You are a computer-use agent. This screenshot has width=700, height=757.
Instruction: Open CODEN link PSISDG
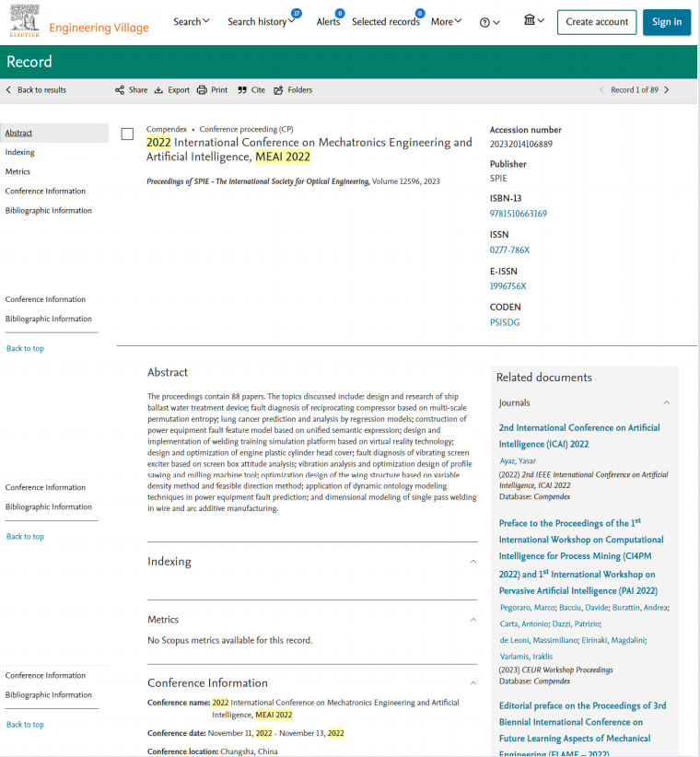pyautogui.click(x=505, y=322)
